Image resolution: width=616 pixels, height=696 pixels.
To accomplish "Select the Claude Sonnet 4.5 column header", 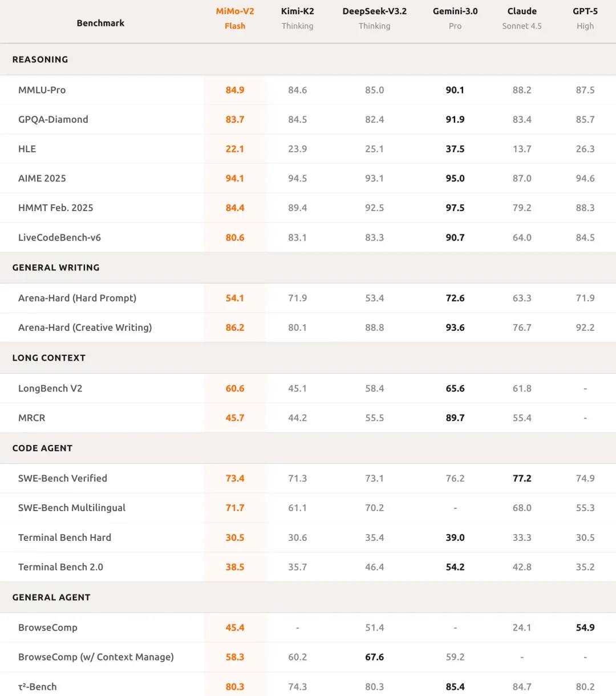I will [522, 18].
